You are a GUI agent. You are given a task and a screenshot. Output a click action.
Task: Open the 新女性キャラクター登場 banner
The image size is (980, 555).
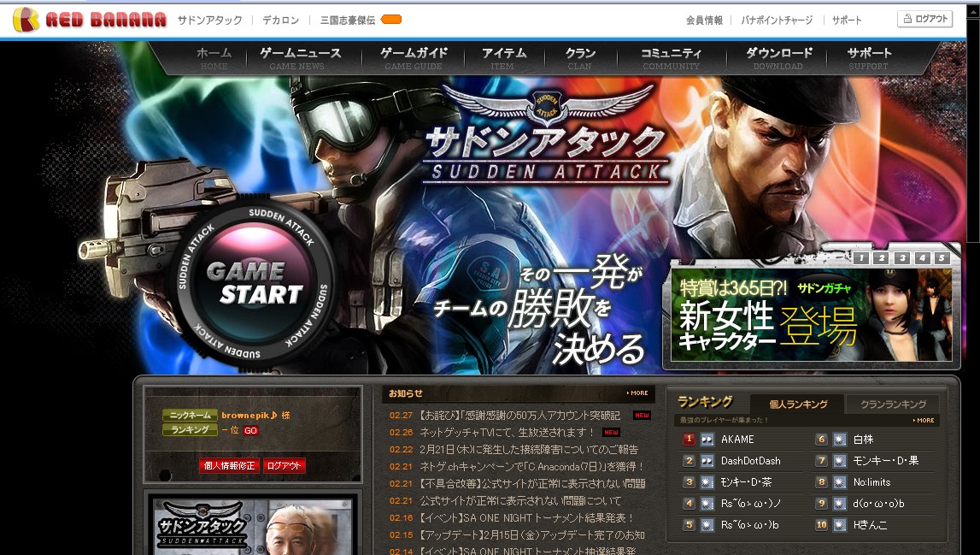point(811,315)
